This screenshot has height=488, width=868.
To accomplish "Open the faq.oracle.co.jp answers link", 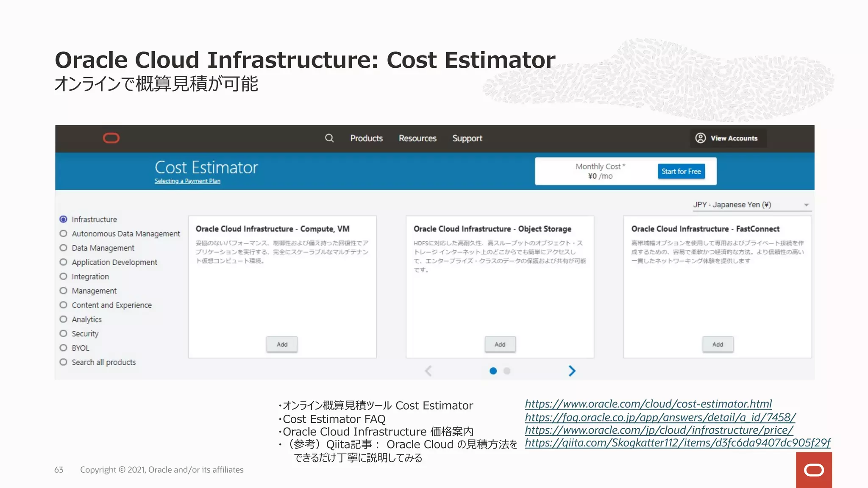I will (x=660, y=417).
